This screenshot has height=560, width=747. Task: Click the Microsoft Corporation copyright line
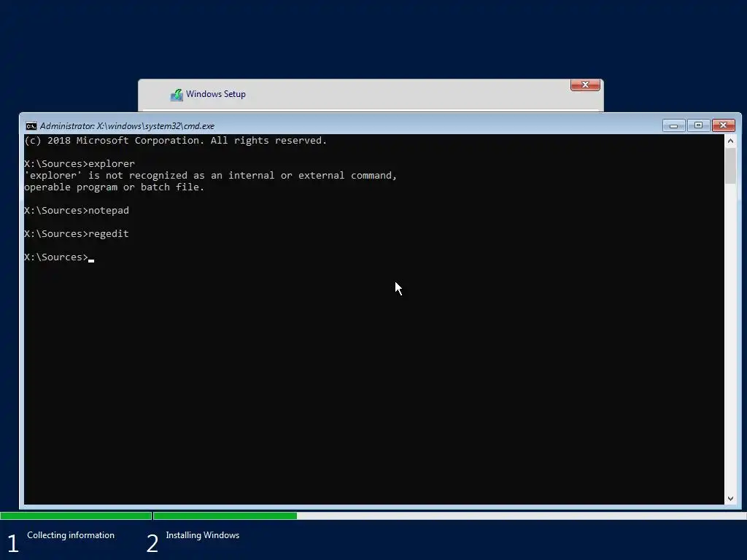click(x=176, y=141)
